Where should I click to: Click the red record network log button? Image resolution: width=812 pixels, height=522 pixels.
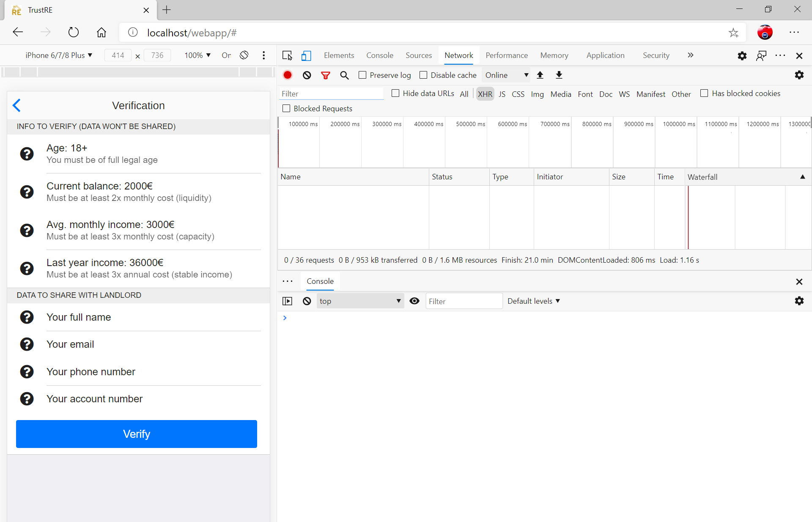click(288, 75)
